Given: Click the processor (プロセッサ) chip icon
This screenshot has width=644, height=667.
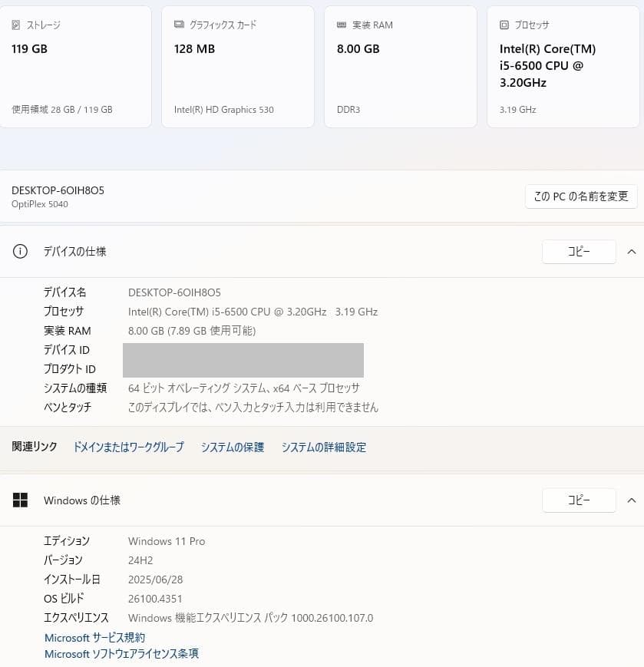Looking at the screenshot, I should [x=504, y=25].
